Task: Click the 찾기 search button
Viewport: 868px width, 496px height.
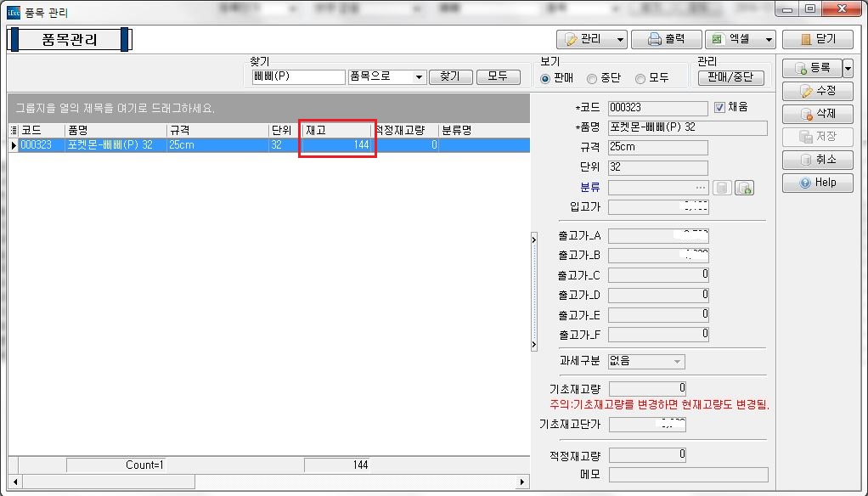Action: pyautogui.click(x=450, y=76)
